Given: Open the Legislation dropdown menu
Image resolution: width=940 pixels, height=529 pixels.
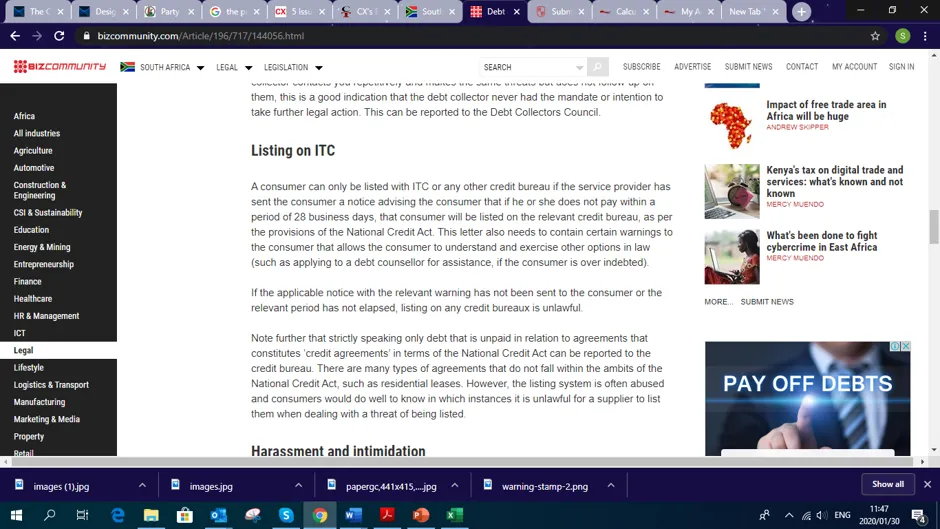Looking at the screenshot, I should tap(293, 67).
